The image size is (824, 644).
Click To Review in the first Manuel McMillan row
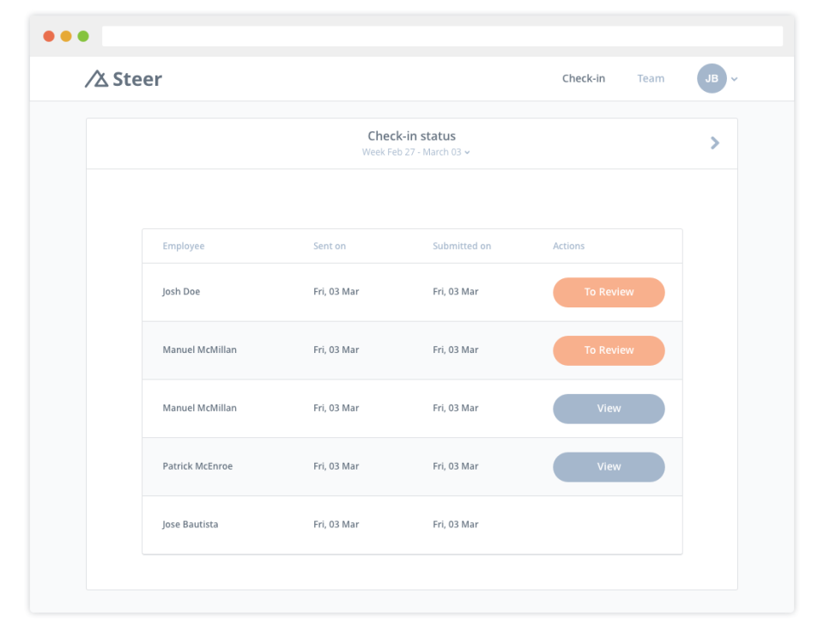coord(609,350)
